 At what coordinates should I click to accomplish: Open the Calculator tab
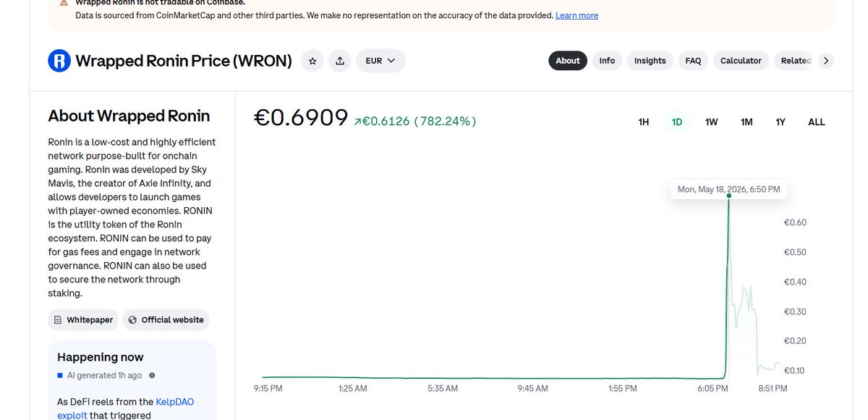coord(741,61)
